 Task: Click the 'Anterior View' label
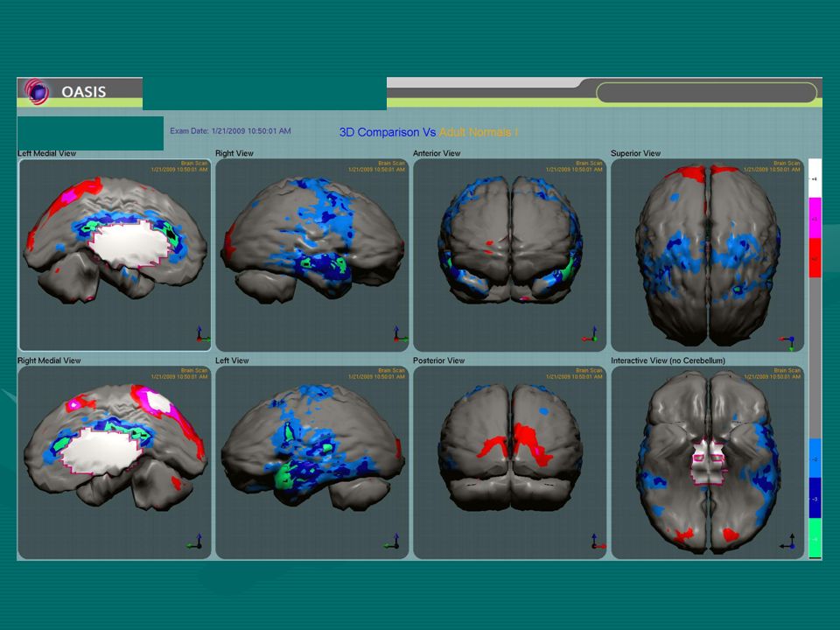click(x=437, y=153)
